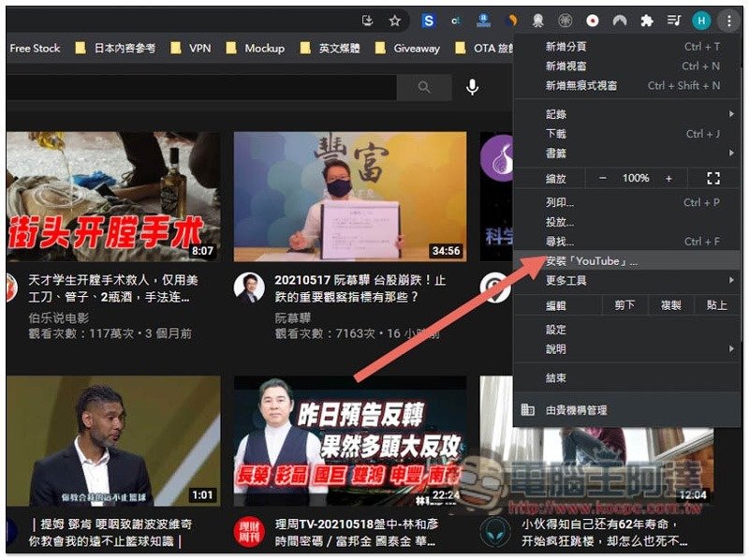Viewport: 749px width, 560px height.
Task: Select 安裝「YouTube」 menu item
Action: (591, 261)
